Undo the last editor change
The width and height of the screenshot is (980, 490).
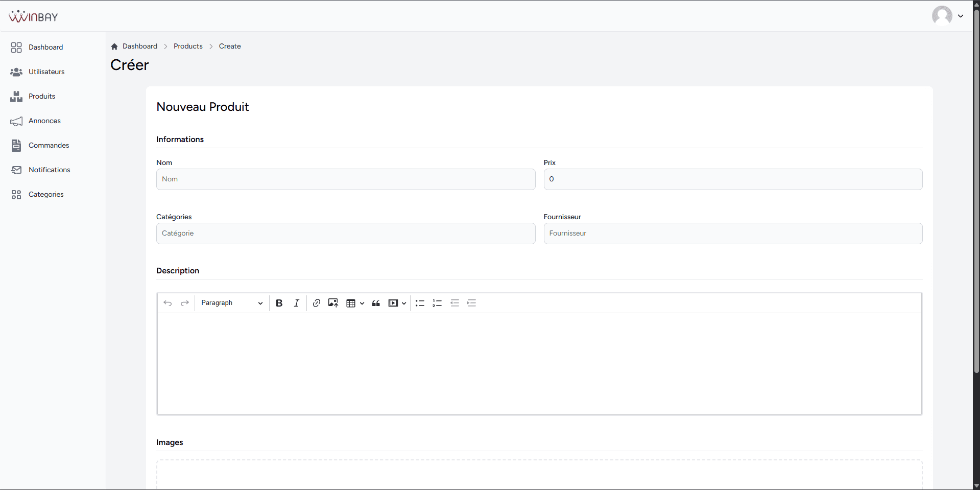168,303
